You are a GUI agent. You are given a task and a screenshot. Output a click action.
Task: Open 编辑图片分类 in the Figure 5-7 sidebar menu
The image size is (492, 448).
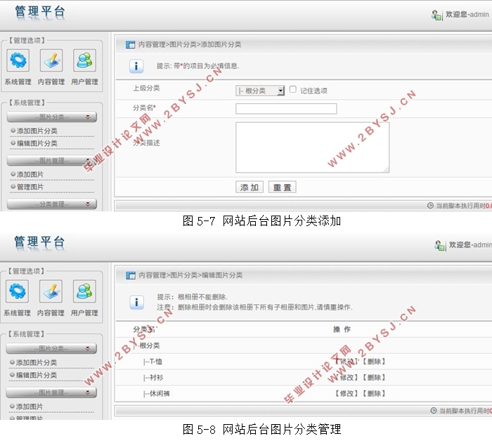pos(37,143)
